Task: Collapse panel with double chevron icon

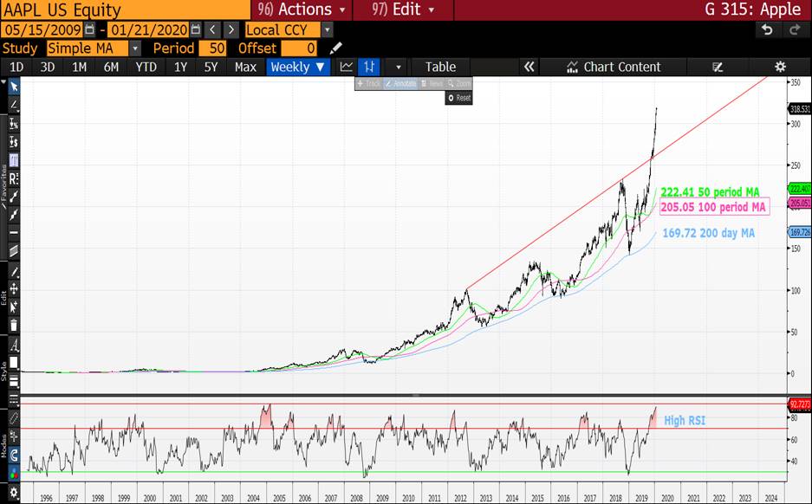Action: [x=529, y=67]
